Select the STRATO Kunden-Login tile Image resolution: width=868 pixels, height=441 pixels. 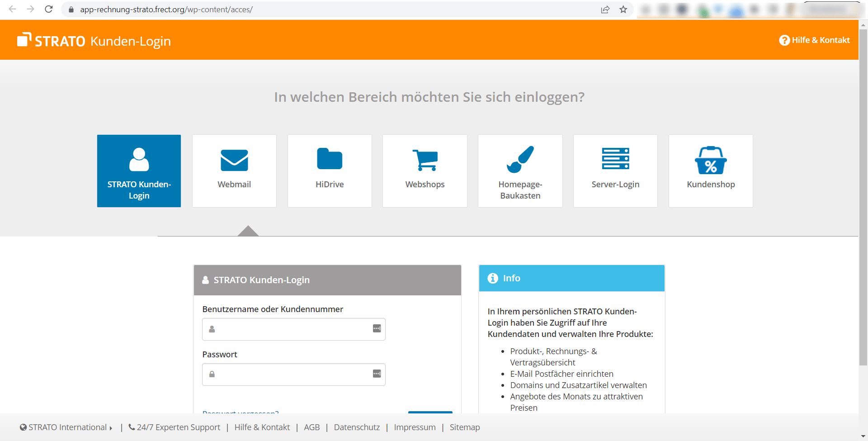(139, 171)
